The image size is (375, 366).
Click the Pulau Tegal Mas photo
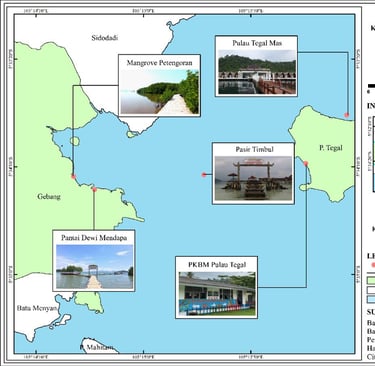(x=257, y=72)
